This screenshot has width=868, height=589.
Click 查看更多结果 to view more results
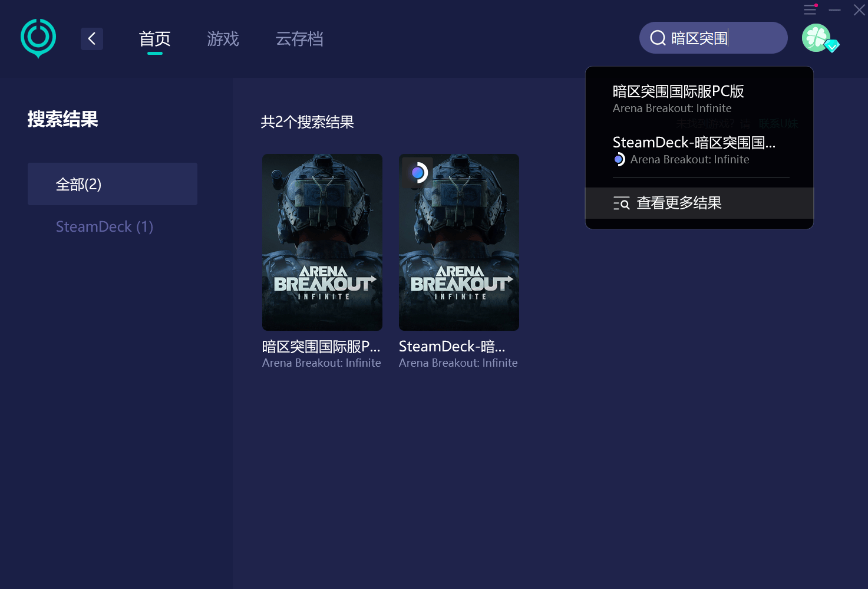[679, 203]
